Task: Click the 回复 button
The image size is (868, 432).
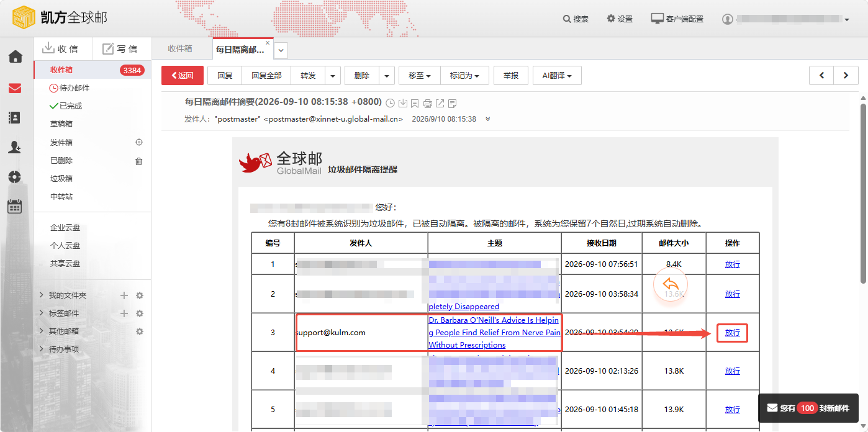Action: tap(225, 76)
